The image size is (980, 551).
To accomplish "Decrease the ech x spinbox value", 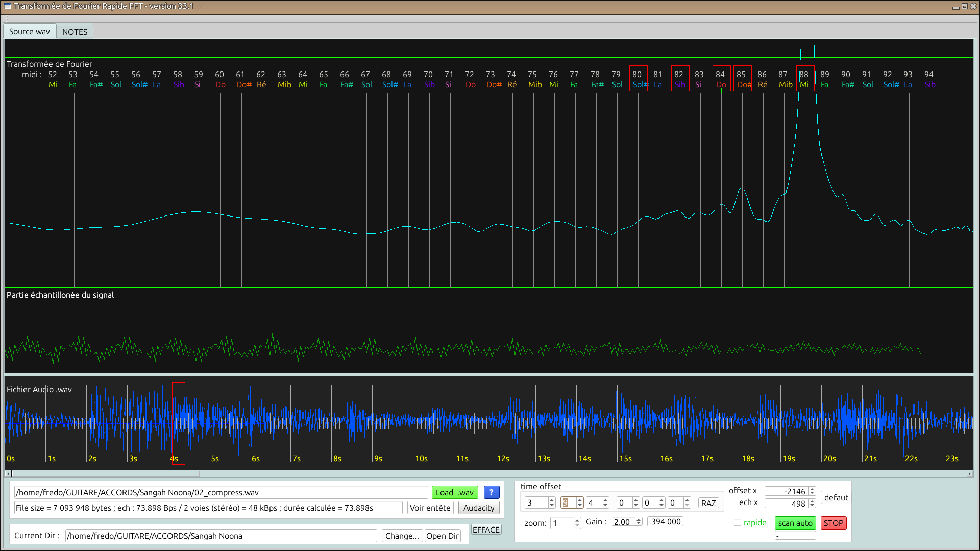I will [812, 506].
